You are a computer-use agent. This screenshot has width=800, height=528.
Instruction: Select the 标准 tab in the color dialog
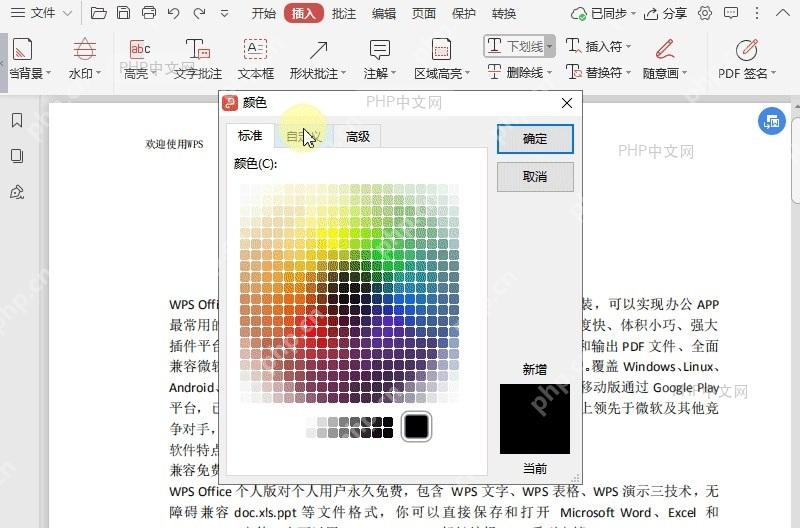click(250, 136)
